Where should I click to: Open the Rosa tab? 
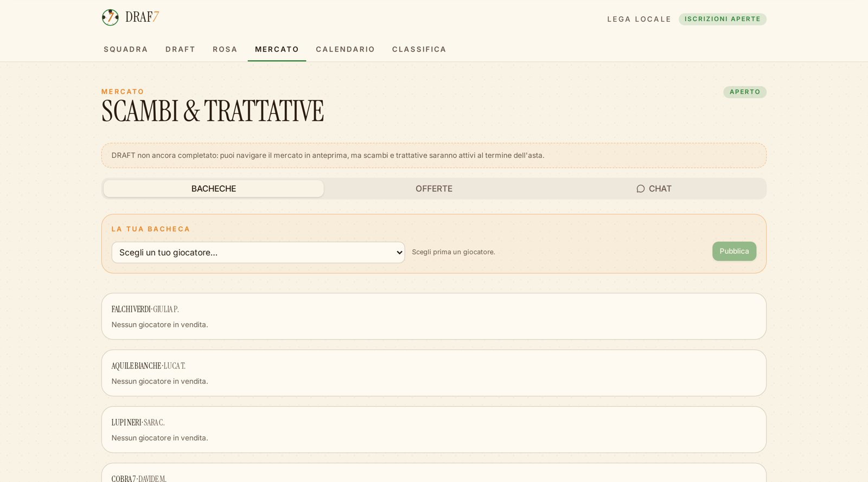point(225,49)
